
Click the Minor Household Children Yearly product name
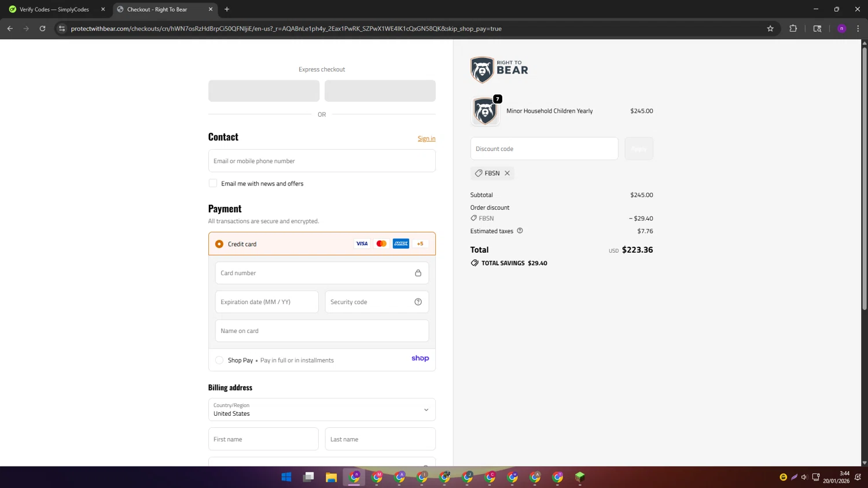tap(549, 111)
